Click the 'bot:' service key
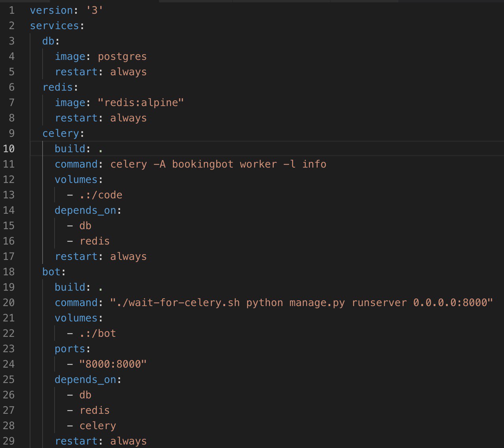504x448 pixels. pyautogui.click(x=54, y=272)
